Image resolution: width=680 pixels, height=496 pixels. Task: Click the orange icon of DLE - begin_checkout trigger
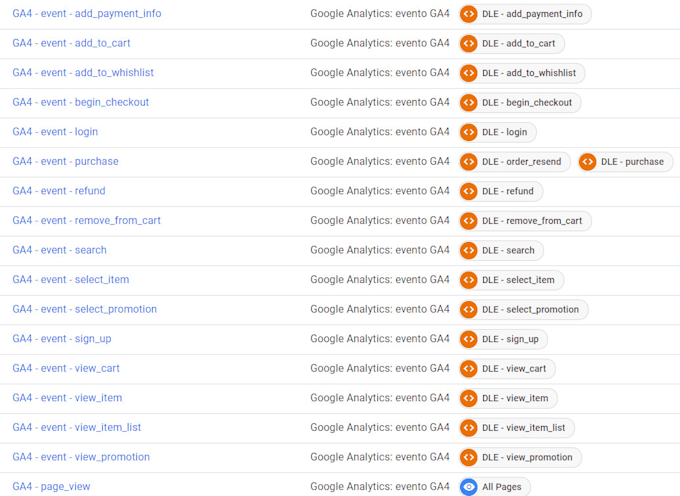469,102
